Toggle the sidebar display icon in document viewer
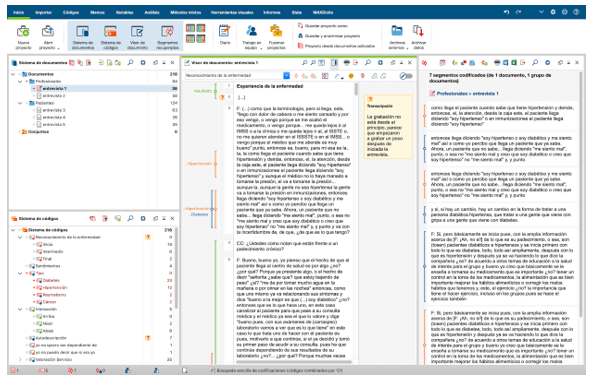The width and height of the screenshot is (591, 382). tap(334, 63)
